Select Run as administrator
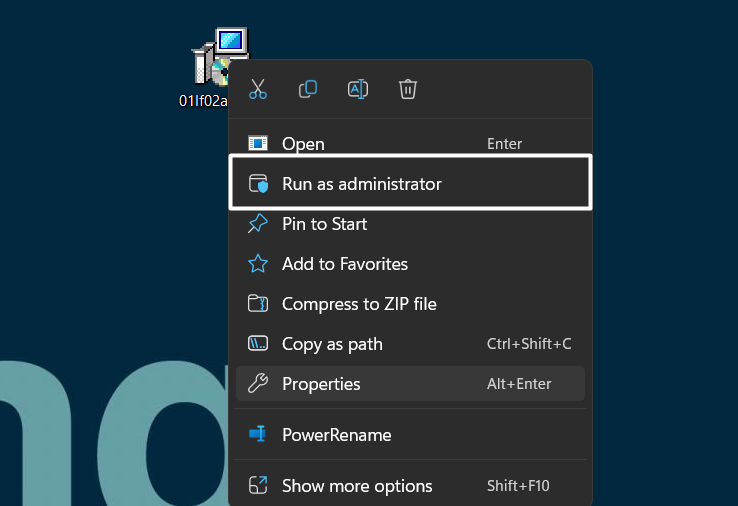Viewport: 738px width, 506px height. coord(361,184)
